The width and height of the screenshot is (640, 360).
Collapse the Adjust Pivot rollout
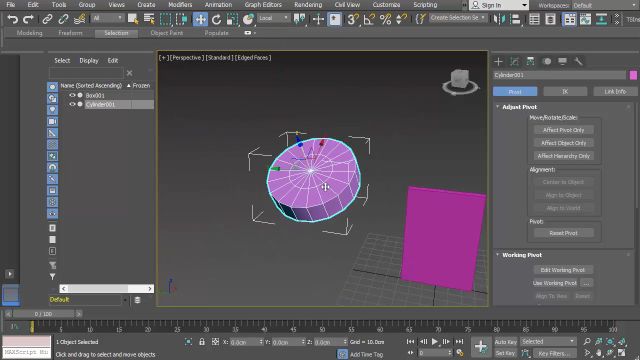pyautogui.click(x=498, y=107)
